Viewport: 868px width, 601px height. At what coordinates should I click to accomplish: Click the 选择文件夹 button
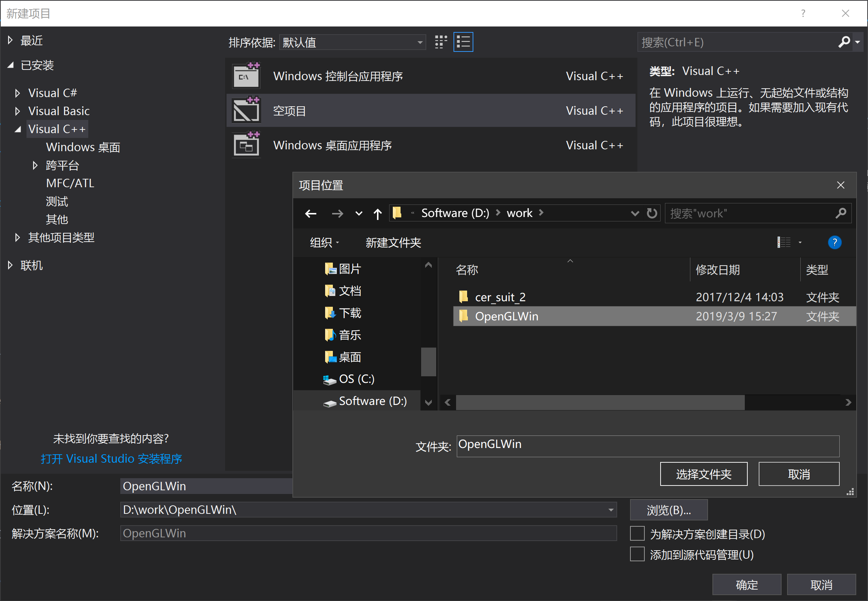point(704,474)
